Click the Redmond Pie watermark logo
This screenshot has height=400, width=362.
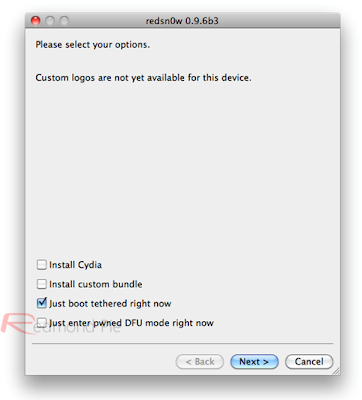60,324
